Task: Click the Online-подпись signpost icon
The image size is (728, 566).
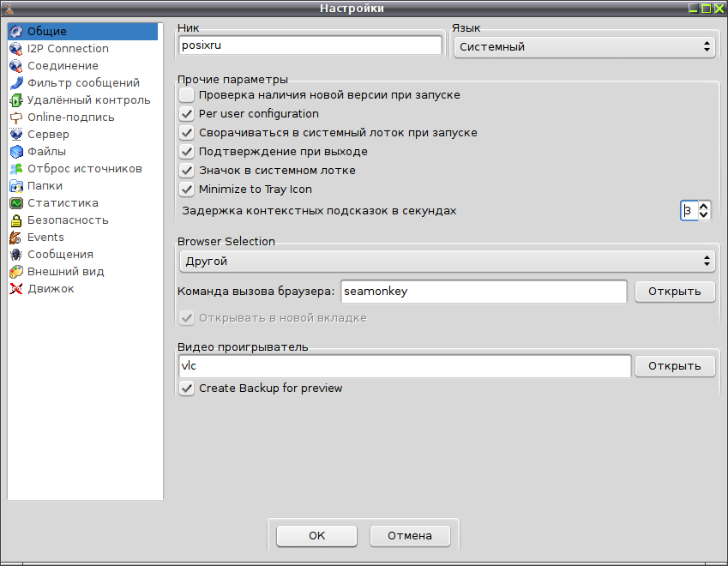Action: pyautogui.click(x=16, y=117)
